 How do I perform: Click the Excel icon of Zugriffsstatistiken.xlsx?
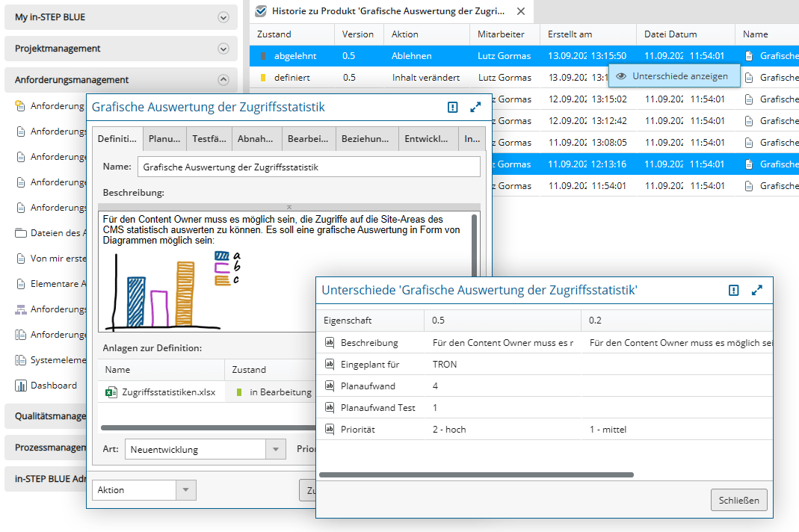(111, 392)
